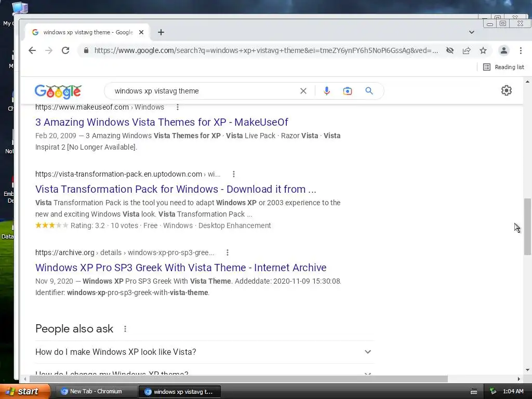Click the forward navigation arrow
532x399 pixels.
point(49,50)
